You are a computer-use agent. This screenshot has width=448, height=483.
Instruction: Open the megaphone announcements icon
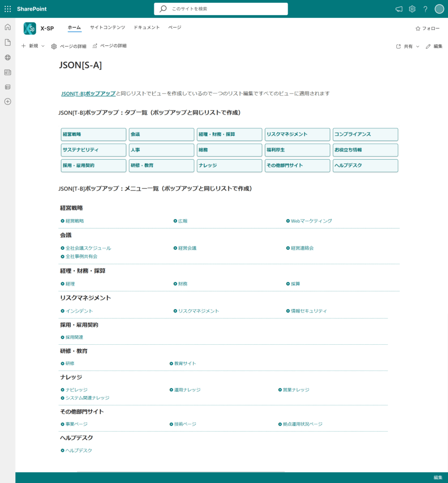point(399,9)
